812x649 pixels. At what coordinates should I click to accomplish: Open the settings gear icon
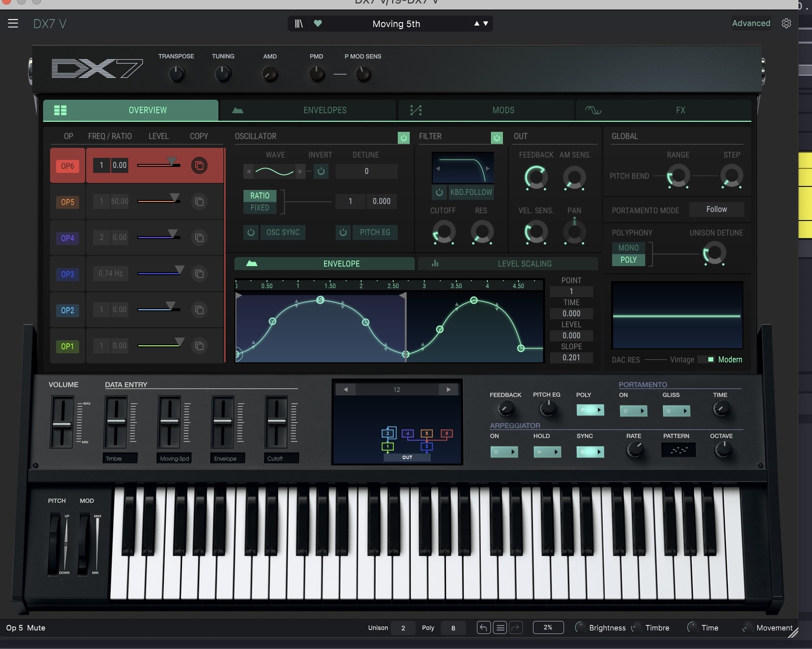(x=786, y=24)
